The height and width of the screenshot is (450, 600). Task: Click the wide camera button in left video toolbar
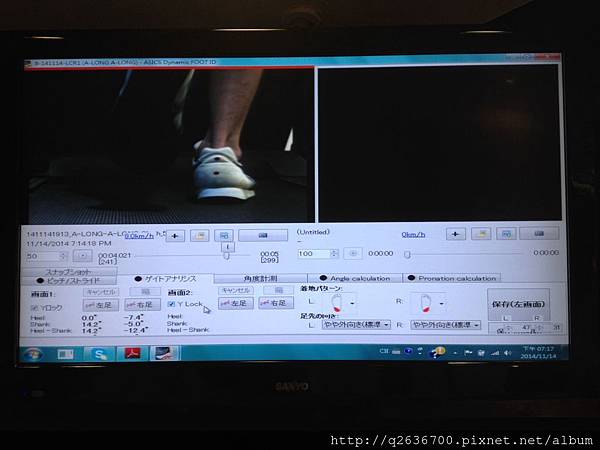tap(263, 235)
